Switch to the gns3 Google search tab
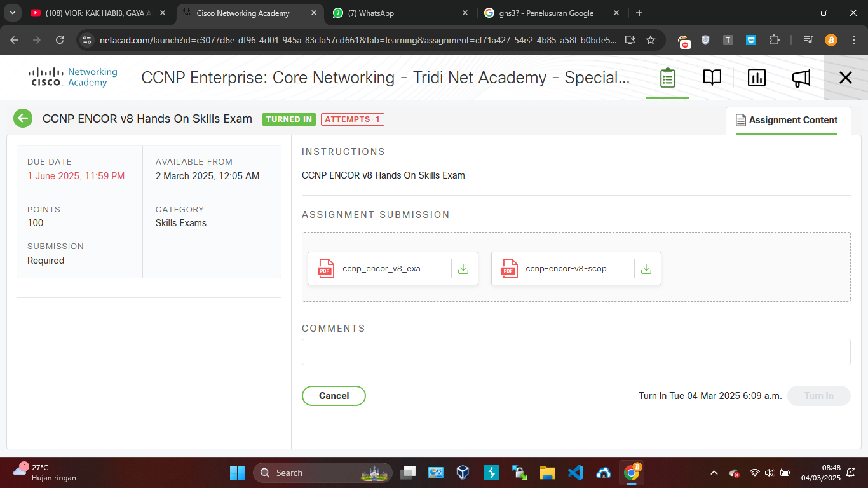Image resolution: width=868 pixels, height=488 pixels. tap(548, 13)
